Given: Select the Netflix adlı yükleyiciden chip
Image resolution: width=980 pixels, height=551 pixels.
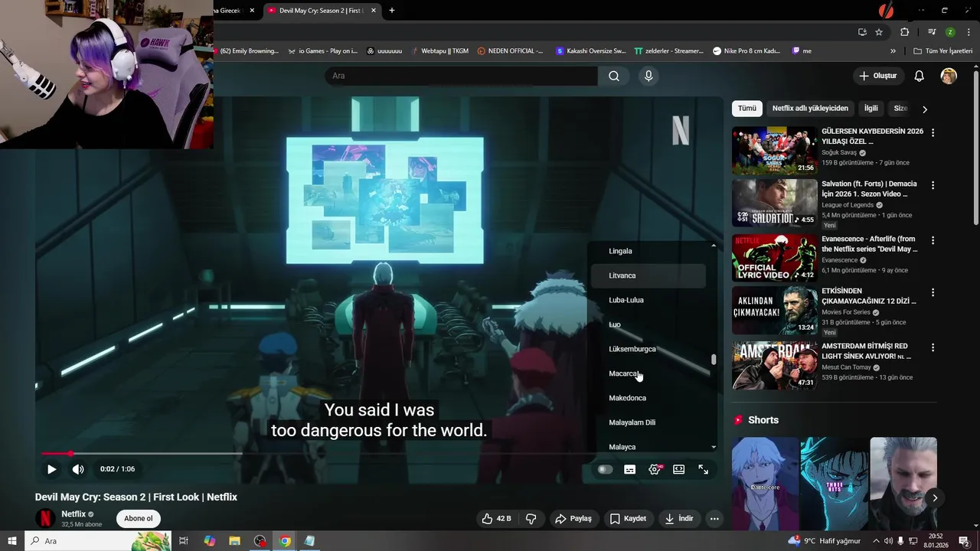Looking at the screenshot, I should click(810, 109).
